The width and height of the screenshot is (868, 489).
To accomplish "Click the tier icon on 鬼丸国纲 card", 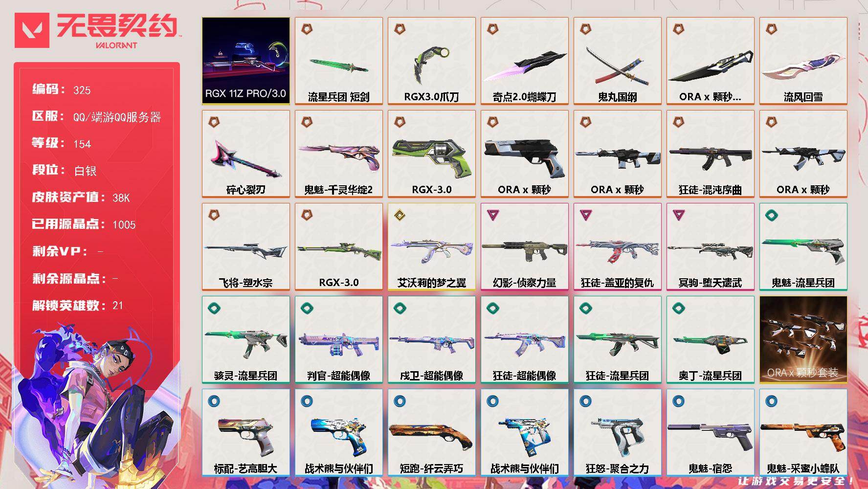I will (585, 29).
